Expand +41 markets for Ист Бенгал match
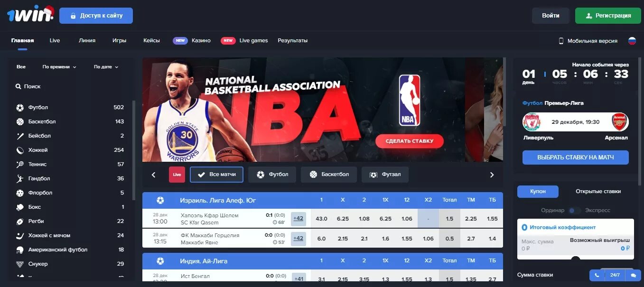 [299, 278]
